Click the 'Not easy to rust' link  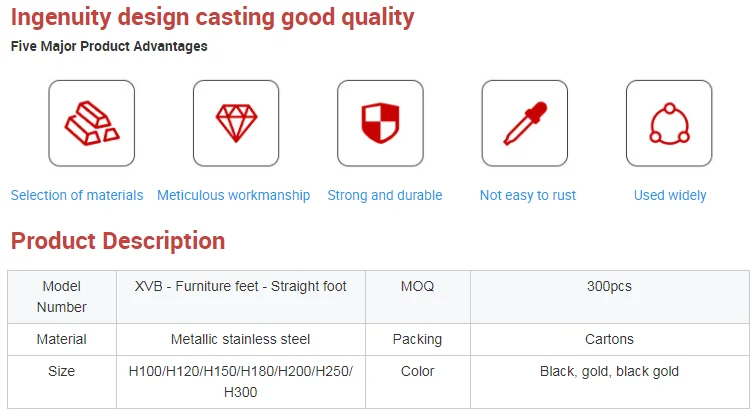(x=528, y=195)
